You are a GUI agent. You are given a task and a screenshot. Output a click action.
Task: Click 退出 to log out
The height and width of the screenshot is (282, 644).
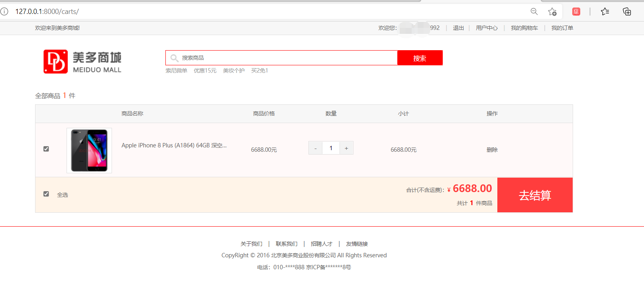coord(458,28)
